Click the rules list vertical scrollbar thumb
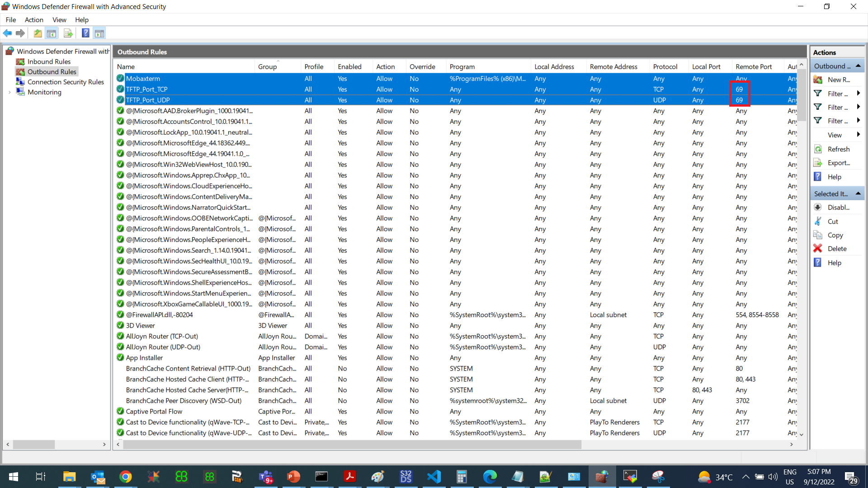The image size is (868, 488). (x=802, y=95)
